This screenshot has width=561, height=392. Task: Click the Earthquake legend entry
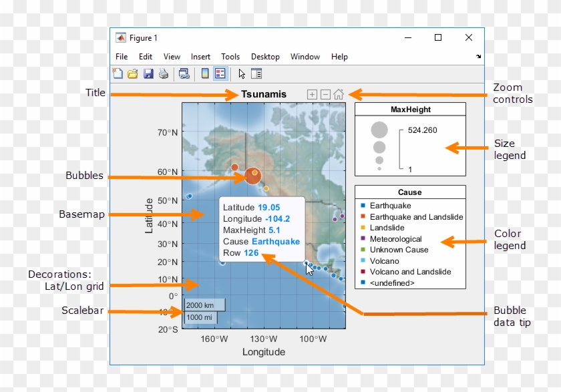tap(390, 206)
